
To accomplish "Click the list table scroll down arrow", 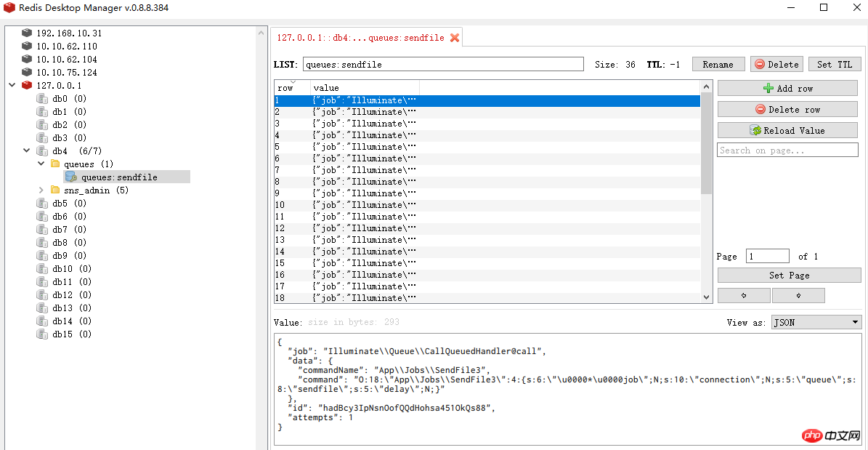I will pyautogui.click(x=706, y=297).
